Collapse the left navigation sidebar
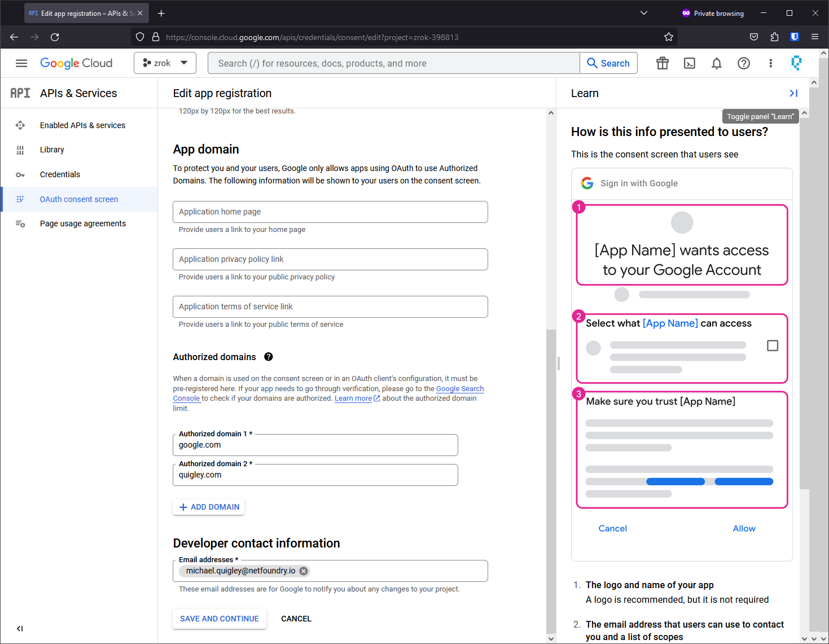The height and width of the screenshot is (644, 829). pyautogui.click(x=20, y=628)
